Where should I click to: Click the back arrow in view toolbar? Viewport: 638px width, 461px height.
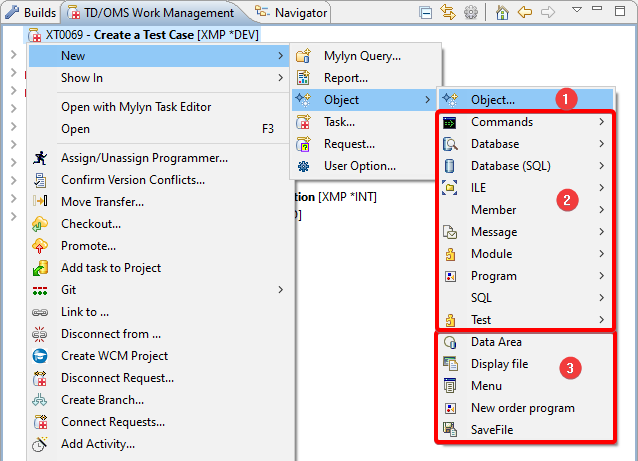click(524, 13)
